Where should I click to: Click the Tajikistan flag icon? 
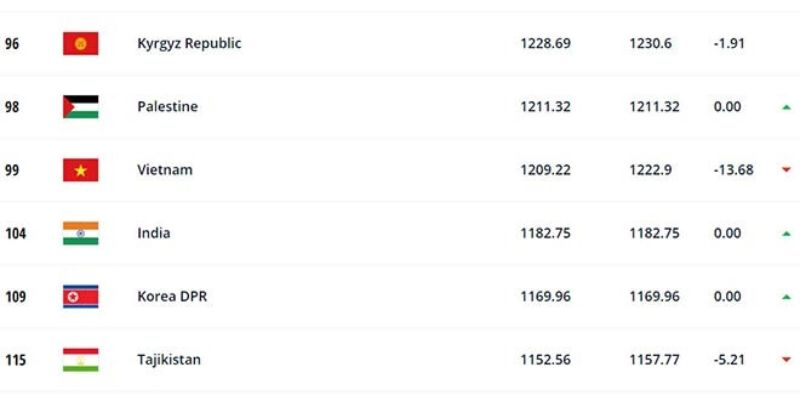[81, 360]
